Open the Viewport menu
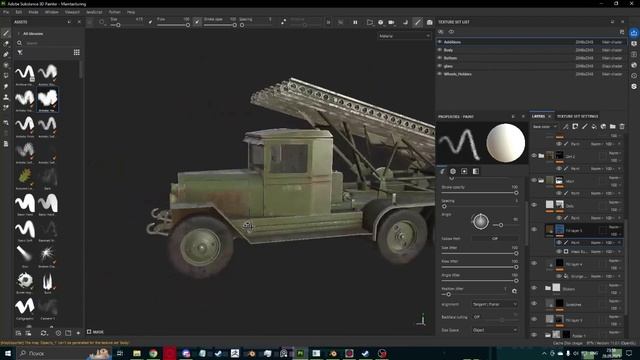This screenshot has width=640, height=360. coord(72,12)
